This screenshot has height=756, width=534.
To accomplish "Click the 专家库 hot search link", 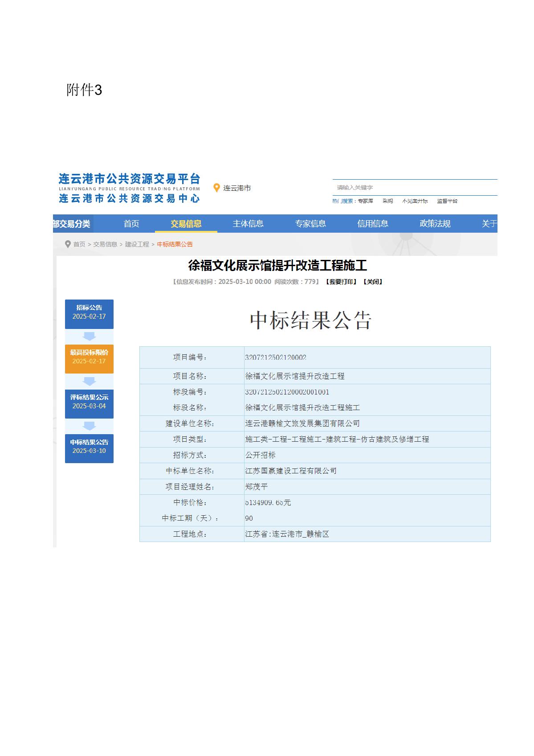I will (x=366, y=201).
